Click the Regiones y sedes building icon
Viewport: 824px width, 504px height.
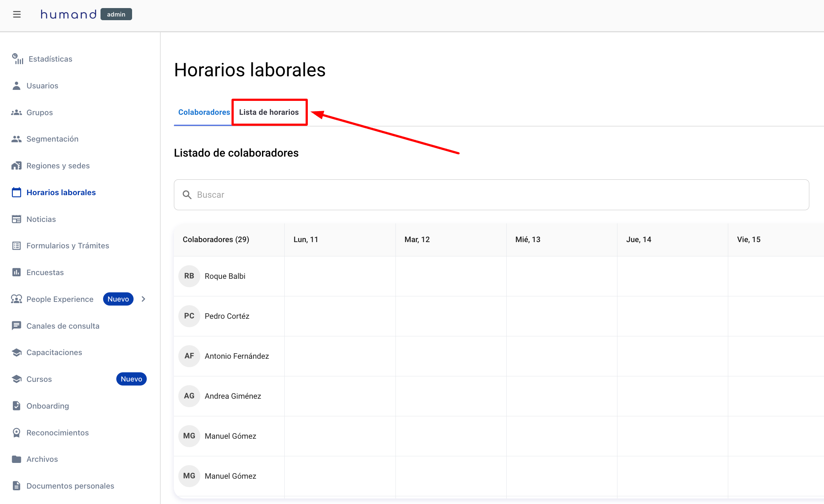[17, 166]
